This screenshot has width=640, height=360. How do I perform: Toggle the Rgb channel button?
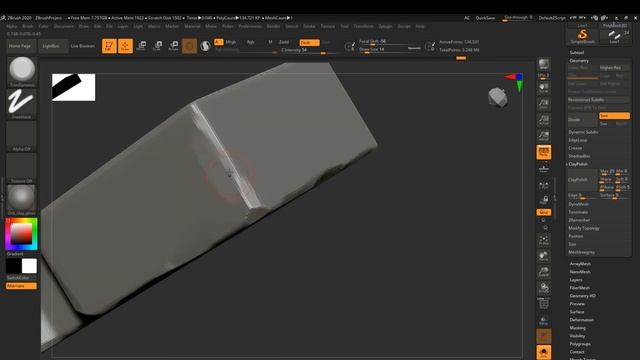[x=251, y=42]
